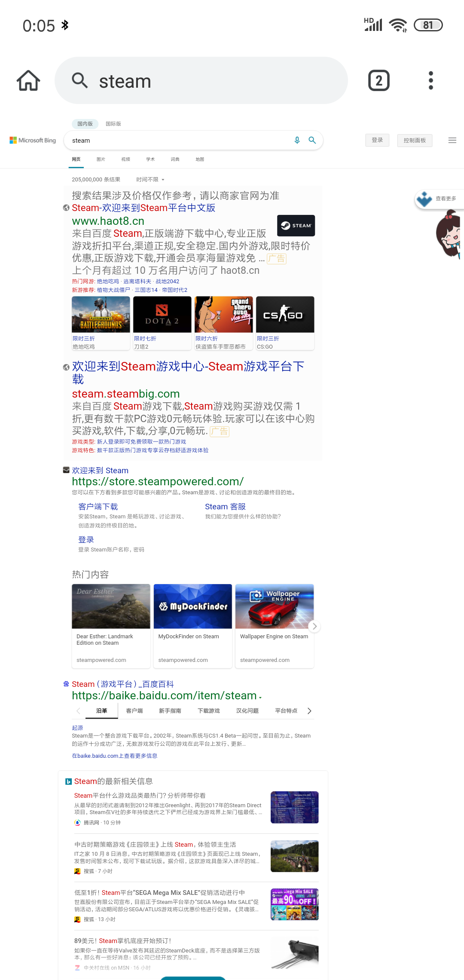Select the 汉化问题 Baike tab
The height and width of the screenshot is (980, 464).
tap(247, 711)
